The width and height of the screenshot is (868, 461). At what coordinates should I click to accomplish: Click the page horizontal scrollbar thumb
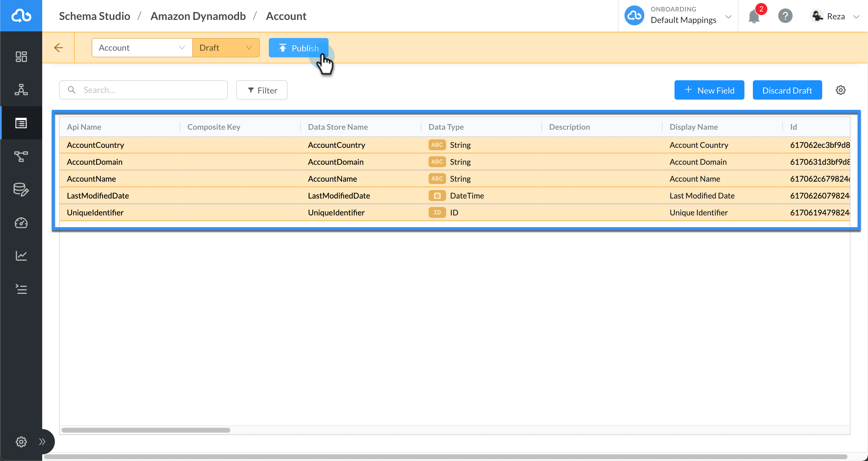(445, 456)
